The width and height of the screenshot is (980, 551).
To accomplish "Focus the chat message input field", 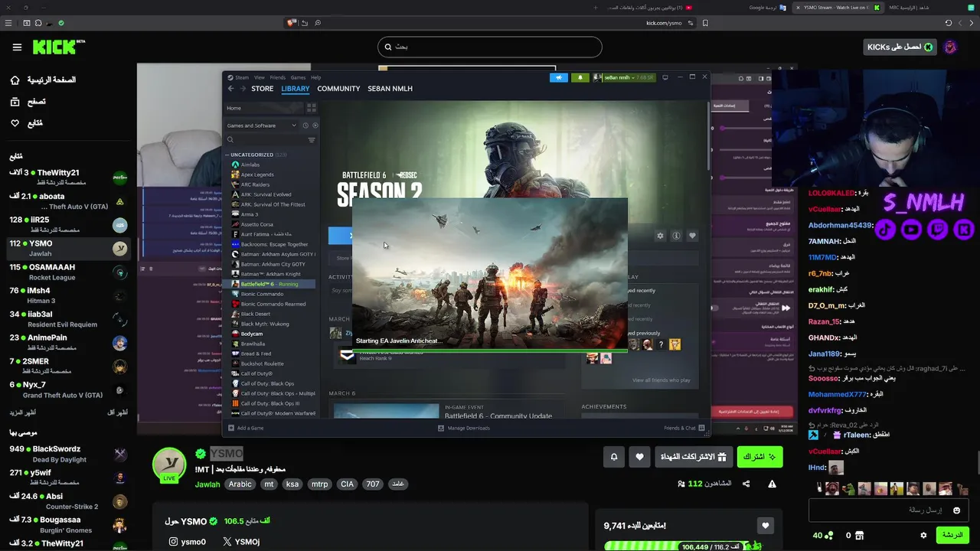I will (x=889, y=510).
